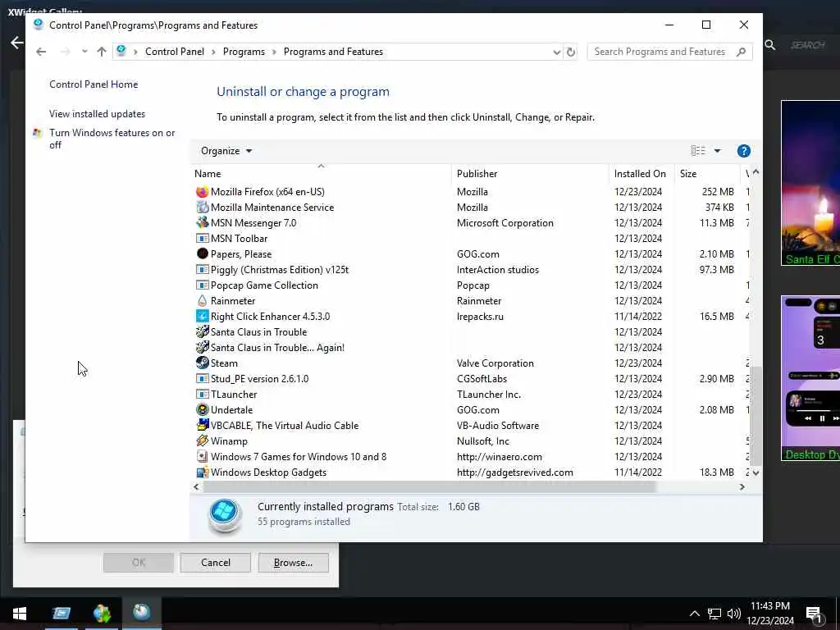Click Programs in the breadcrumb
Image resolution: width=840 pixels, height=630 pixels.
pos(244,52)
